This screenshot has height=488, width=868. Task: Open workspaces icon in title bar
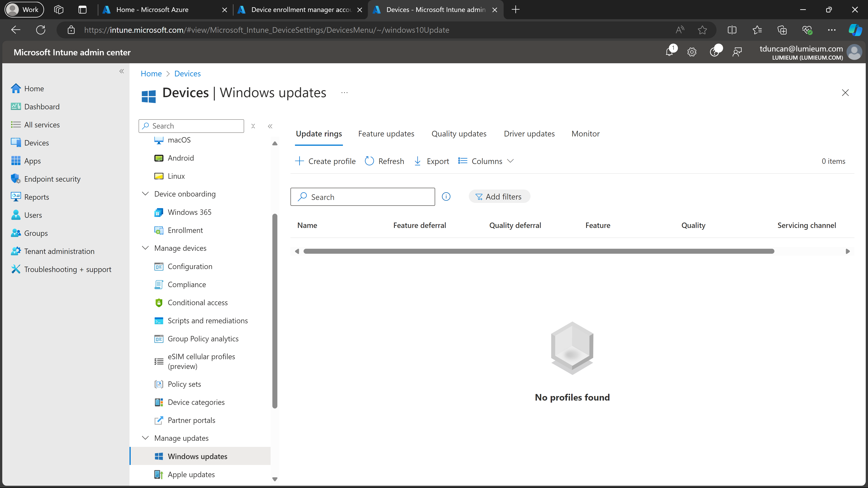click(59, 9)
